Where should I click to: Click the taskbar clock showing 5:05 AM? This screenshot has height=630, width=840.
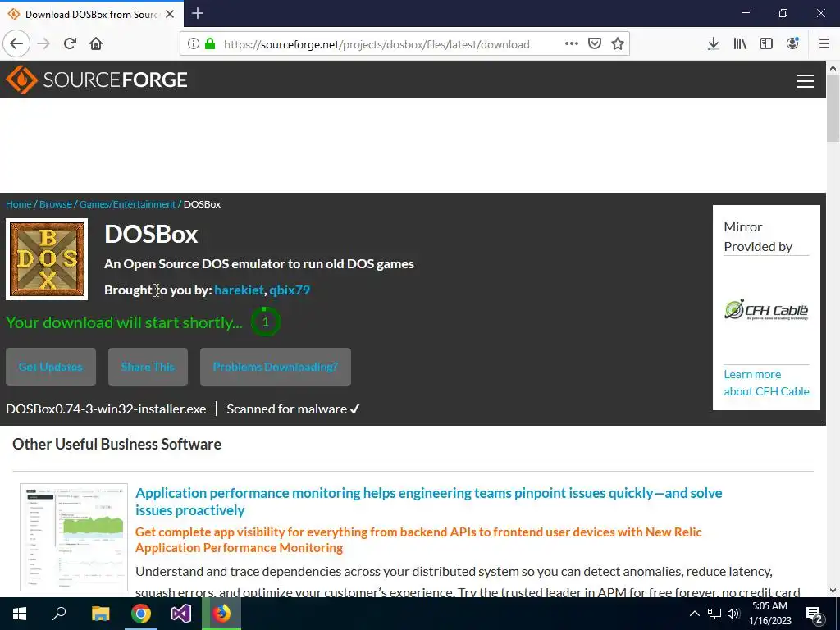[769, 614]
